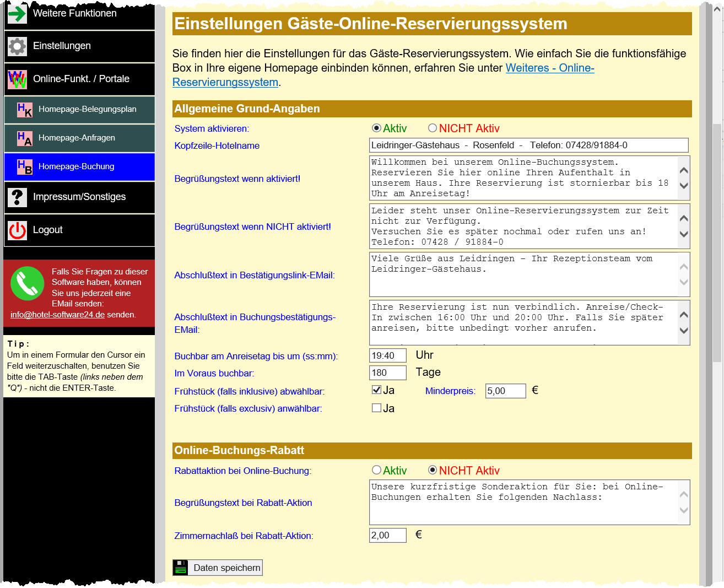Click the info@hotel-software24.de email link
This screenshot has height=588, width=724.
pyautogui.click(x=57, y=315)
